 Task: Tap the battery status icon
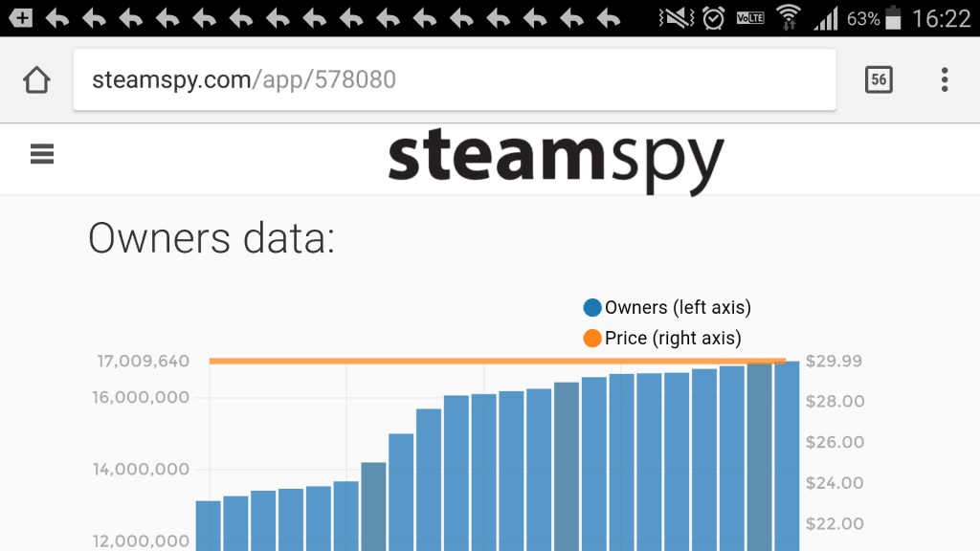coord(894,17)
